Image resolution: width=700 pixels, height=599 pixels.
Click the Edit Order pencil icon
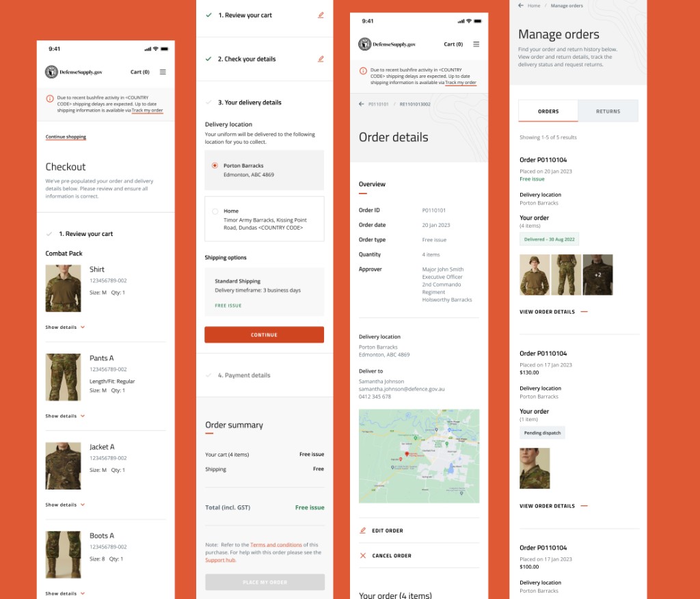point(362,530)
